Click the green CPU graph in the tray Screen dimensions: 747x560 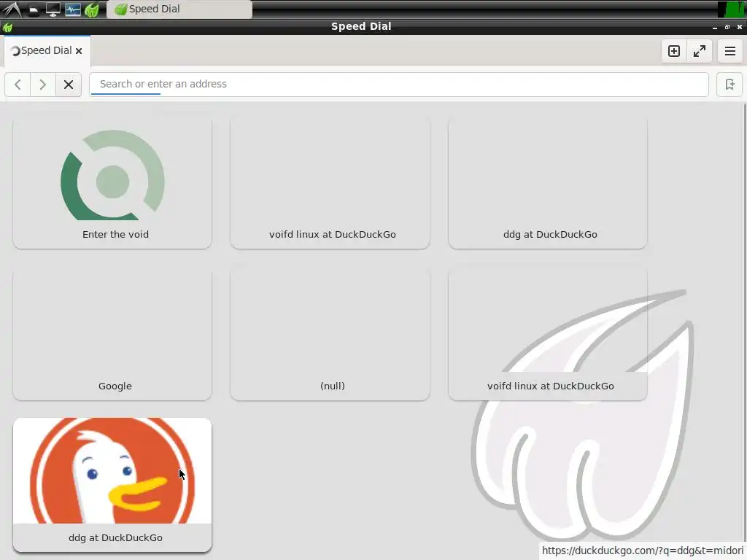(732, 9)
